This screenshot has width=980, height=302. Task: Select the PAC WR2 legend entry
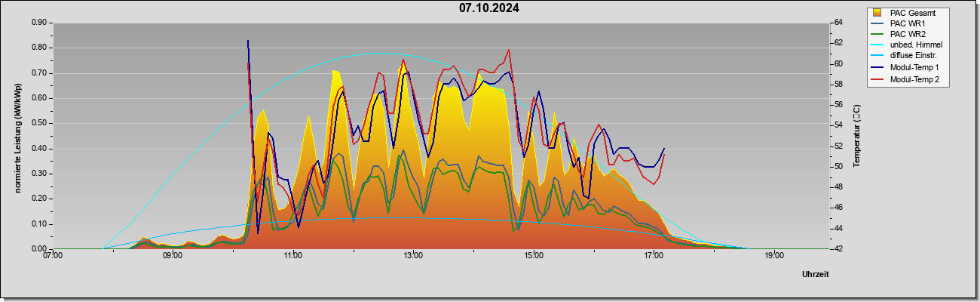coord(907,34)
